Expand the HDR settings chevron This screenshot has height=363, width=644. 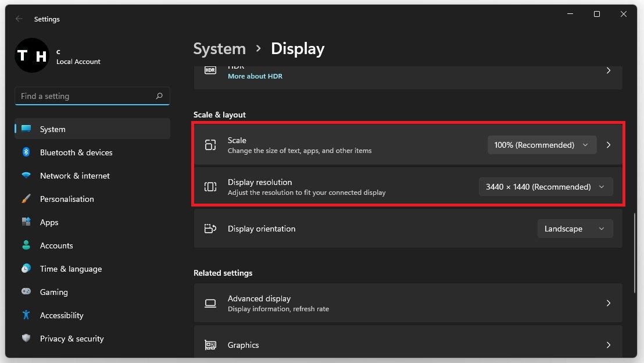click(609, 70)
